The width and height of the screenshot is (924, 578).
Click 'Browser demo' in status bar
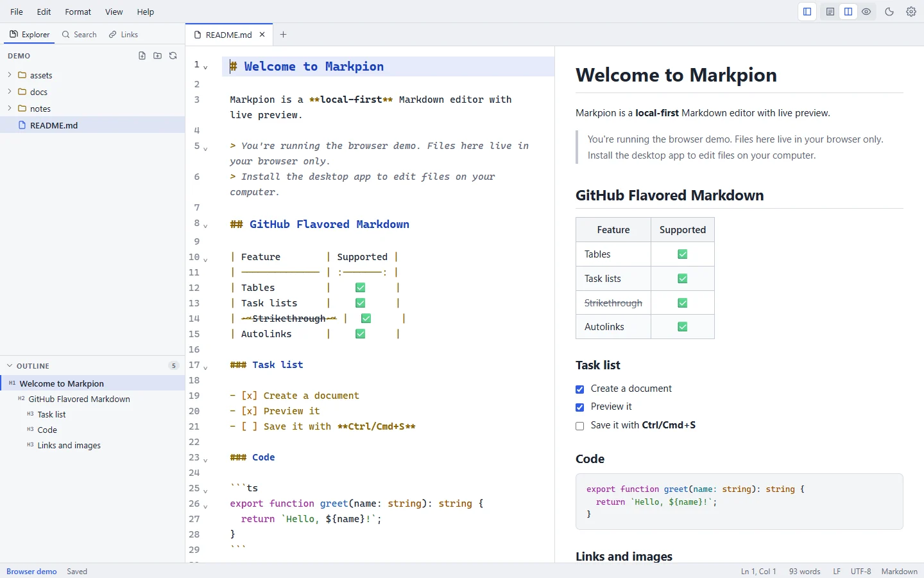[31, 572]
